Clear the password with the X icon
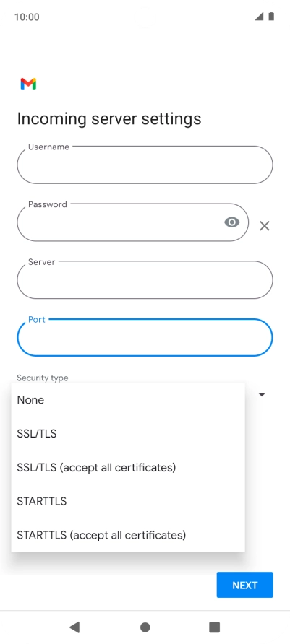This screenshot has height=644, width=290. [x=265, y=225]
